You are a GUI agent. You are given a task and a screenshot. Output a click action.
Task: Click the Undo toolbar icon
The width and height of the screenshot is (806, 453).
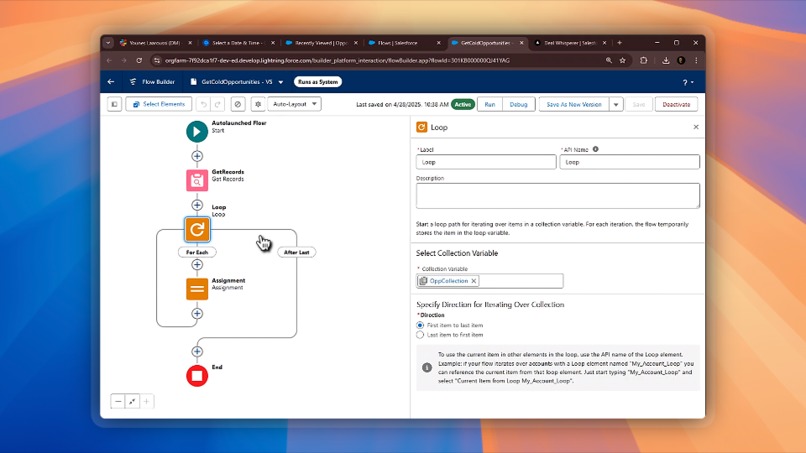point(204,104)
